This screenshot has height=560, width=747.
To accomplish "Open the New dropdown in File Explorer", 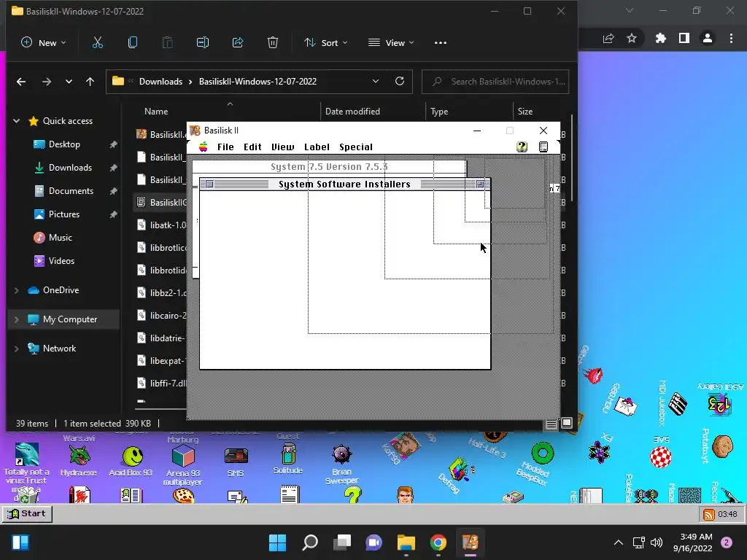I will click(43, 42).
